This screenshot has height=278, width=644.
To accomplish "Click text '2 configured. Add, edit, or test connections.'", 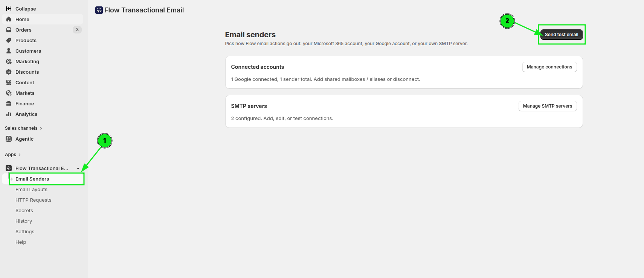I will (282, 118).
